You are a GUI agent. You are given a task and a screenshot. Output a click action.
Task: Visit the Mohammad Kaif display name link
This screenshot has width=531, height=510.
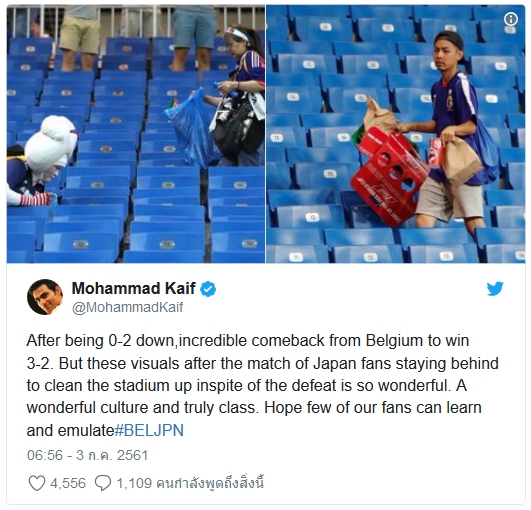point(134,289)
